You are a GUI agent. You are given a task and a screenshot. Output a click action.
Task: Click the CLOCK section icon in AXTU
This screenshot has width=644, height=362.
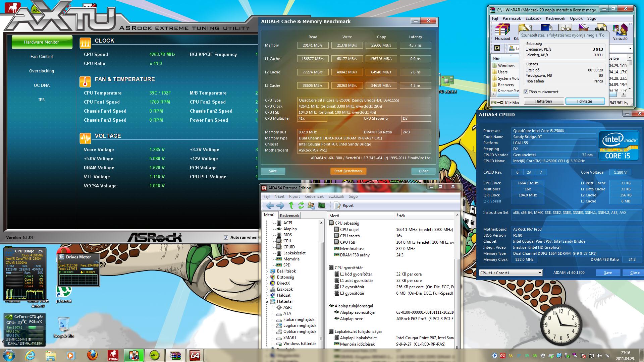(85, 43)
